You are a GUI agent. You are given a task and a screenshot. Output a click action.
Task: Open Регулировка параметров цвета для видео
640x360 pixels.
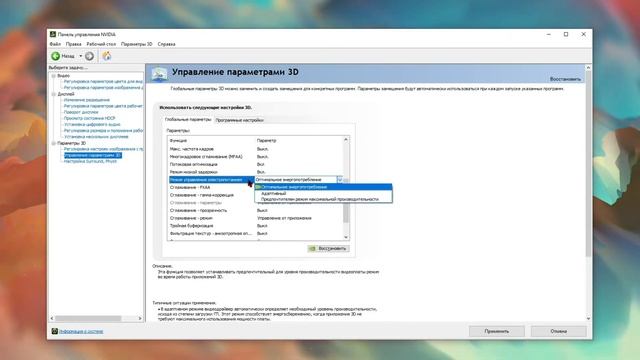click(x=103, y=82)
